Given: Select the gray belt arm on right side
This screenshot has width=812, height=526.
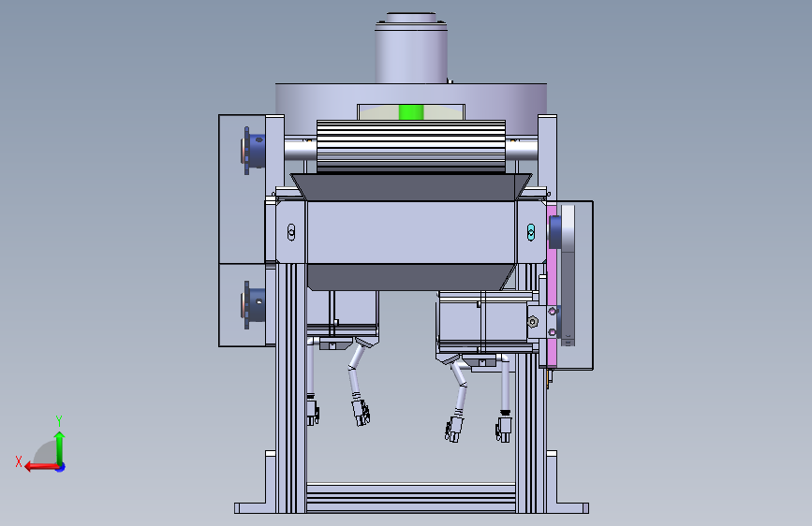Looking at the screenshot, I should pyautogui.click(x=568, y=275).
